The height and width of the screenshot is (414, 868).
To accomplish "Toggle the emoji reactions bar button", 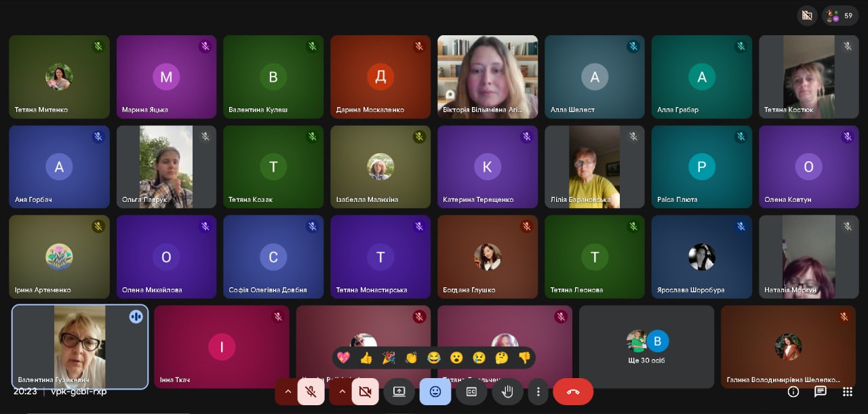I will [435, 392].
